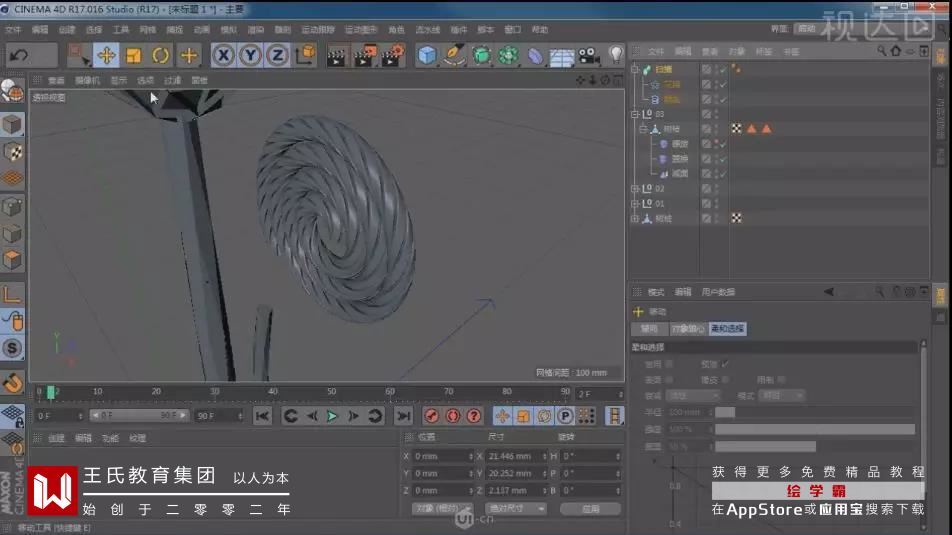Toggle the Z axis lock
This screenshot has width=952, height=535.
pos(277,55)
